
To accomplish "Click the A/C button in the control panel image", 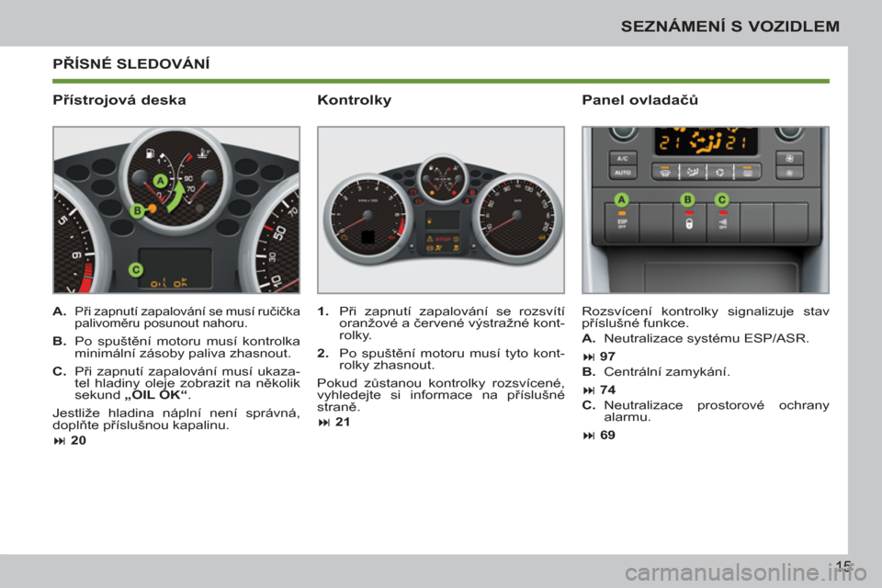I will (x=623, y=158).
